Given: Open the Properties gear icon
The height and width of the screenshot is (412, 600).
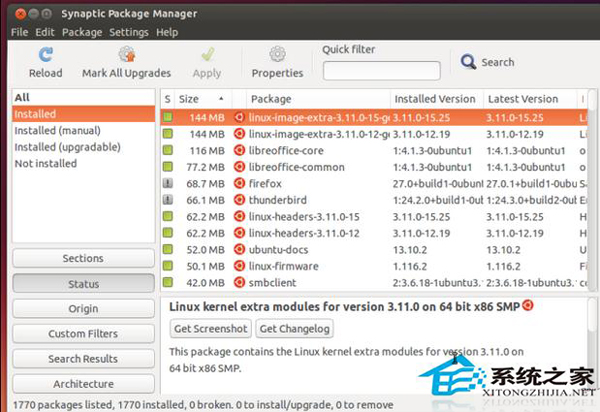Looking at the screenshot, I should pos(277,54).
